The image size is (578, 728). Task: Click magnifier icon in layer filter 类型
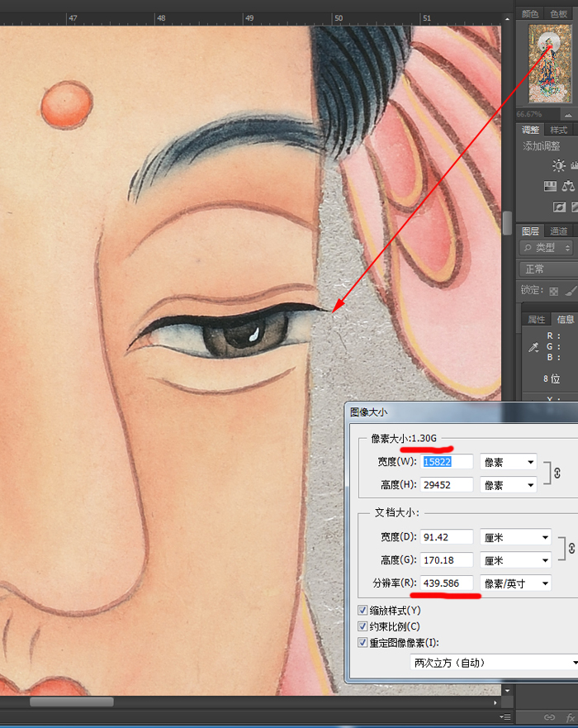pos(528,248)
